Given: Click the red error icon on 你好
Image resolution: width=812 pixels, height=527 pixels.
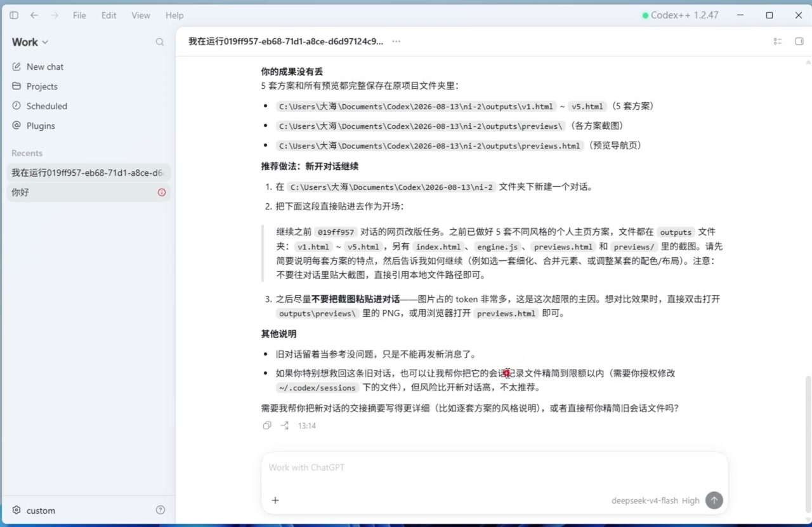Looking at the screenshot, I should 162,192.
